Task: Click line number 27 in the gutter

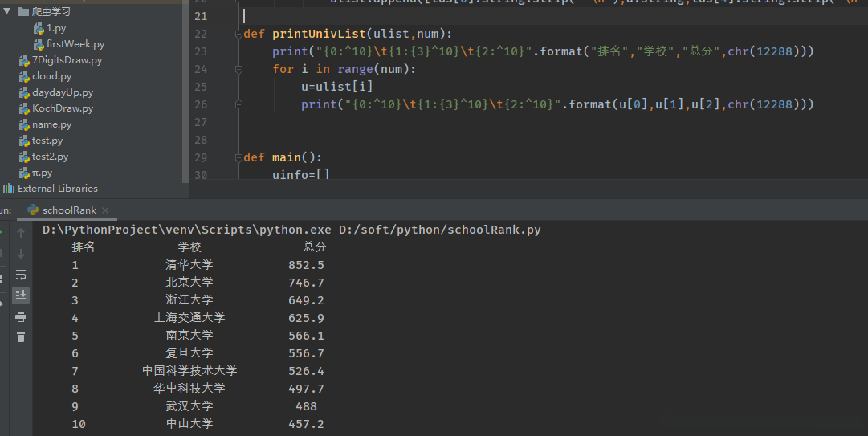Action: coord(201,122)
